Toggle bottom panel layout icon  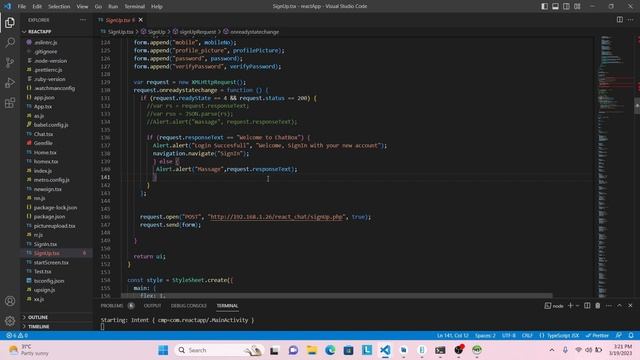(556, 6)
